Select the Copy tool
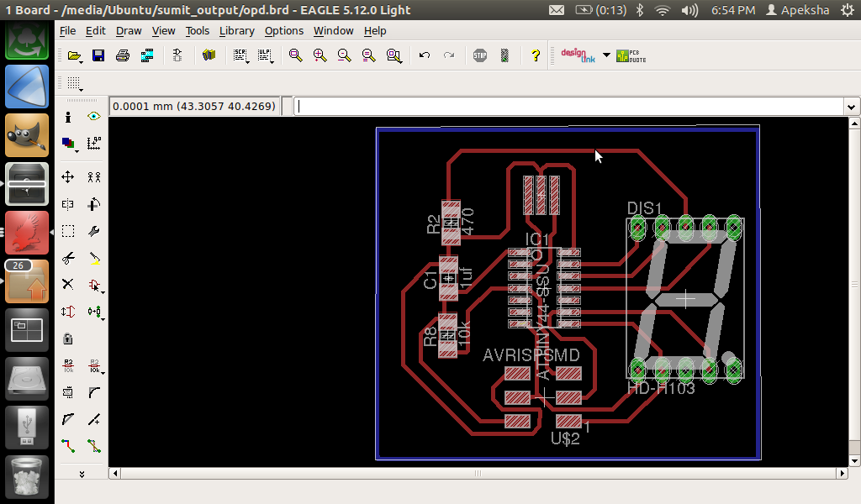Viewport: 861px width, 504px height. (x=94, y=176)
